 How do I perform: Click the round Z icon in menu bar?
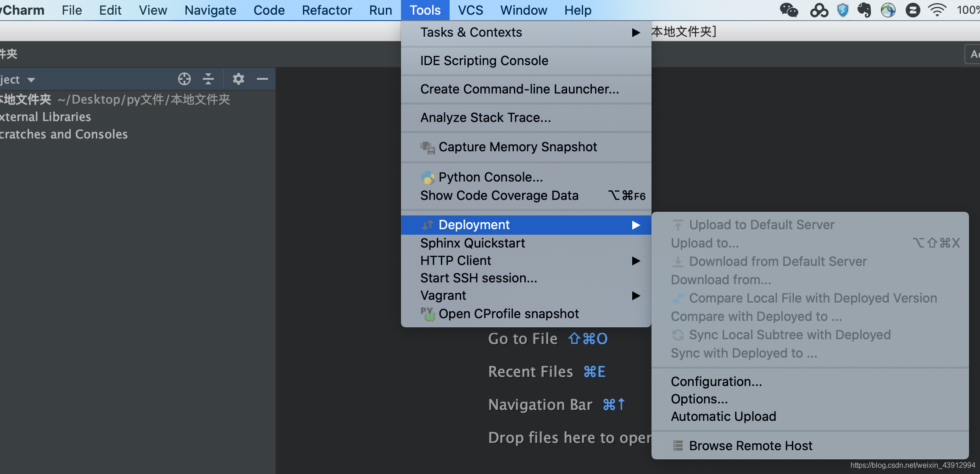[x=913, y=10]
